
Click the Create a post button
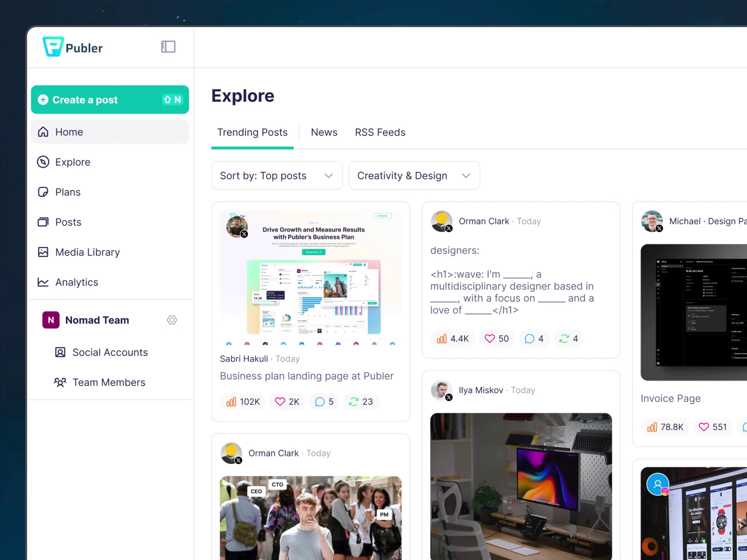point(110,99)
